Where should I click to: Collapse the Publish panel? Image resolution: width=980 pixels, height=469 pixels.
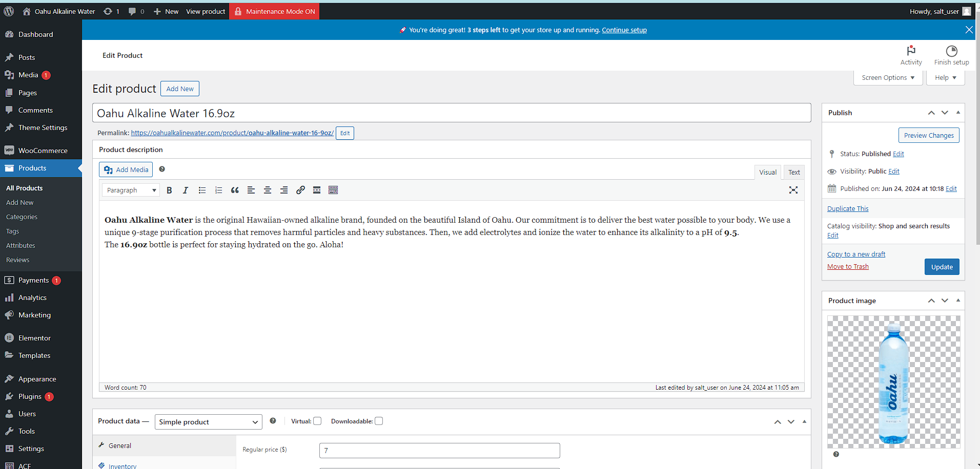[958, 113]
